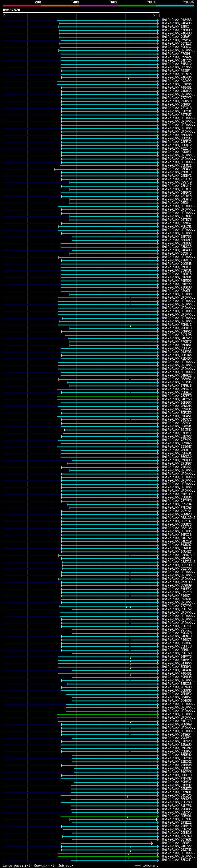Viewport: 197px width, 868px height.
Task: Open hit UniRef100_Q5VRS7
Action: pos(177,40)
